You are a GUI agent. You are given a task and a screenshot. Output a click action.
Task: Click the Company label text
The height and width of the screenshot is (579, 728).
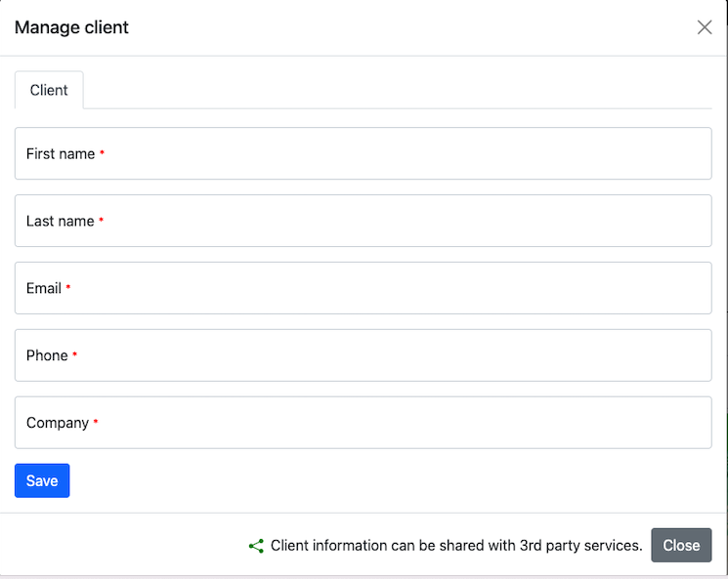[58, 423]
